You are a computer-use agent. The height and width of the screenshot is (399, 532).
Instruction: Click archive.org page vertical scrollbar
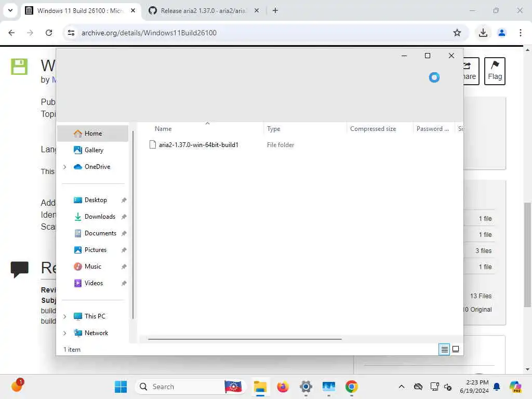tap(527, 255)
